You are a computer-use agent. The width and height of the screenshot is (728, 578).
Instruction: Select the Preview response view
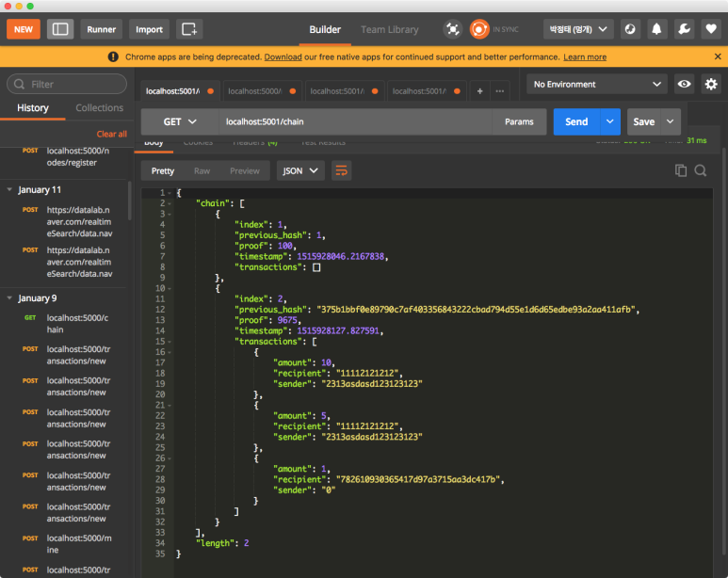[x=245, y=170]
